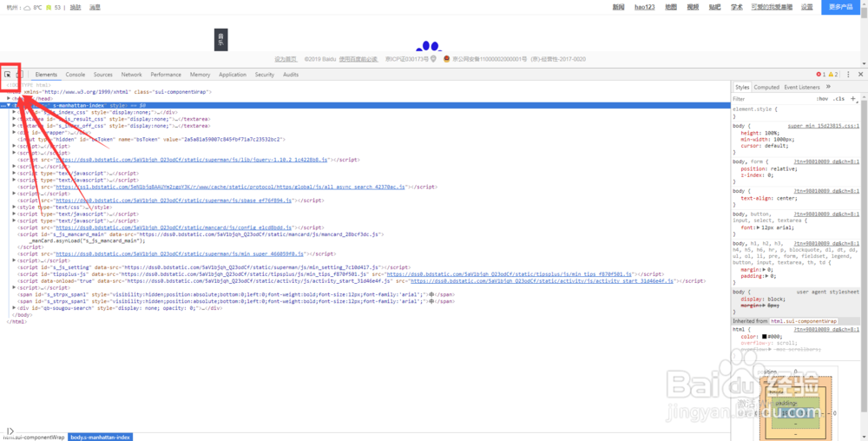Viewport: 868px width, 441px height.
Task: Switch to the Memory tab
Action: coord(200,74)
